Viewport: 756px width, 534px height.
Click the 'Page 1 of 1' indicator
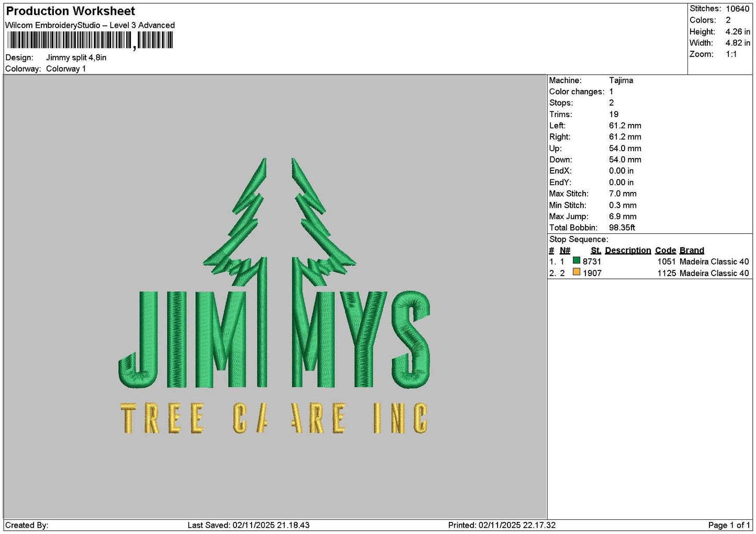click(x=729, y=525)
